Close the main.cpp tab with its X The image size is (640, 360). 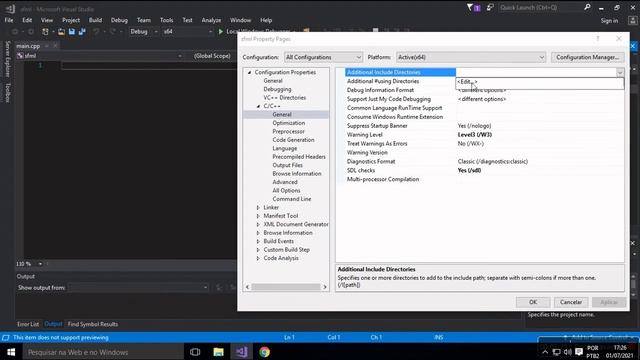pyautogui.click(x=56, y=46)
